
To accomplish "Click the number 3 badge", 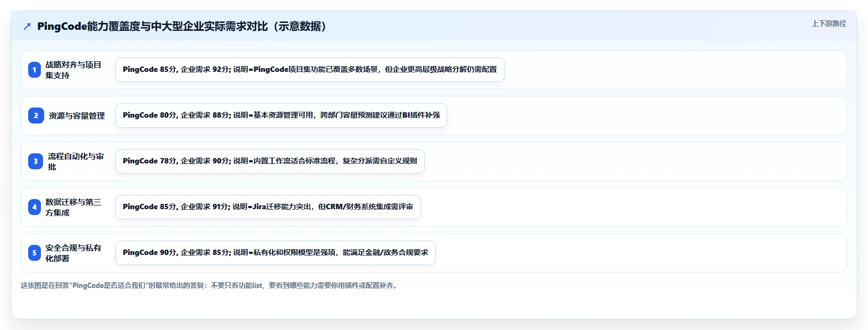I will coord(36,161).
